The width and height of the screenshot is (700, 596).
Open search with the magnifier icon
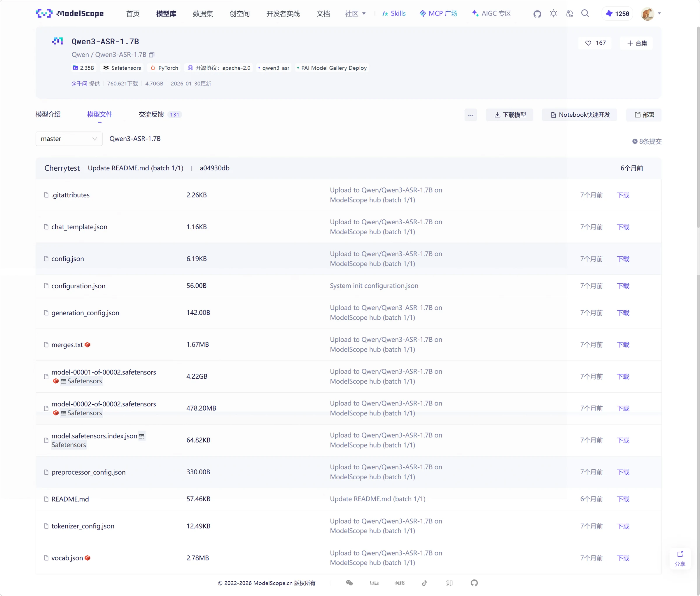[x=585, y=13]
